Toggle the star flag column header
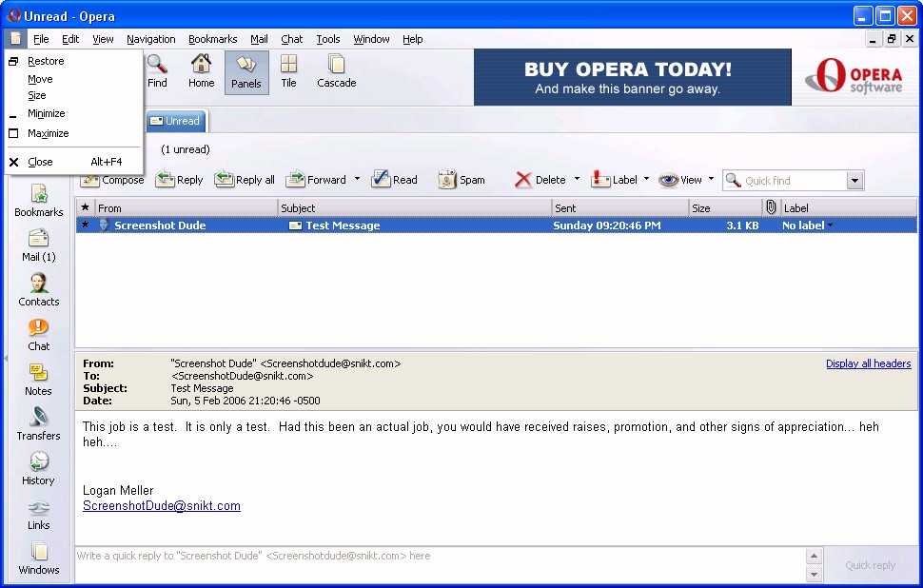This screenshot has width=923, height=588. coord(85,207)
